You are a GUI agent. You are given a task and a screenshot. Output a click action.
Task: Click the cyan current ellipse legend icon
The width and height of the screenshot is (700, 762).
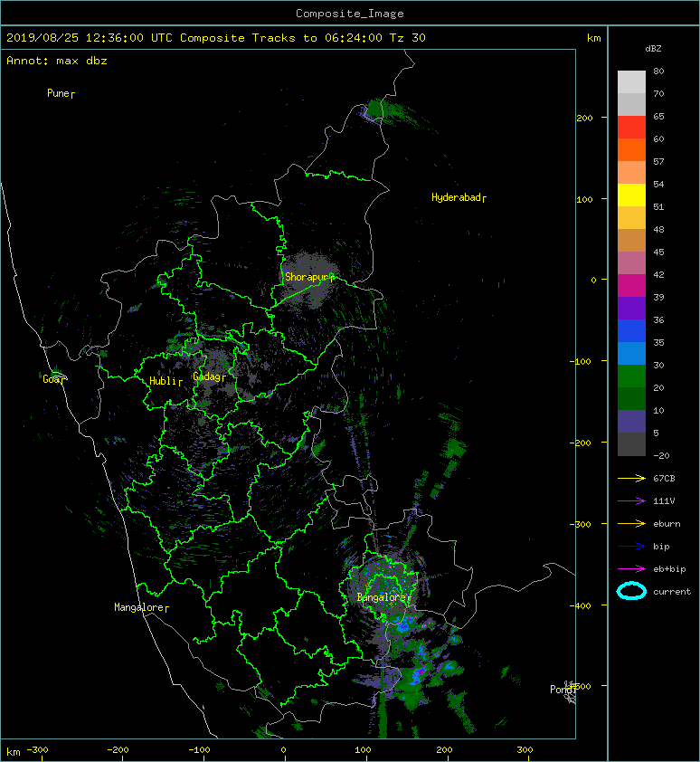631,591
